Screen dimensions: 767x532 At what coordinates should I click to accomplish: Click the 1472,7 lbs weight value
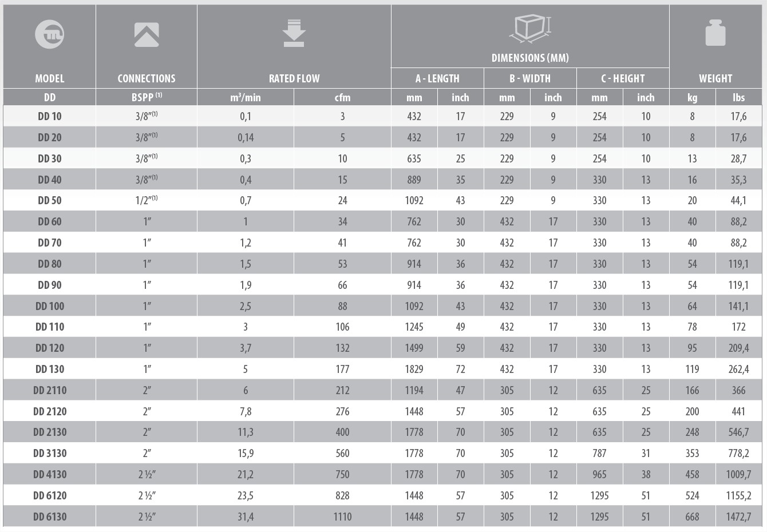[x=738, y=517]
